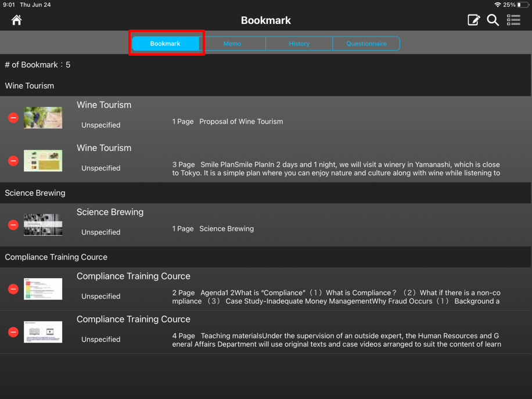Go to the Home screen icon

16,20
